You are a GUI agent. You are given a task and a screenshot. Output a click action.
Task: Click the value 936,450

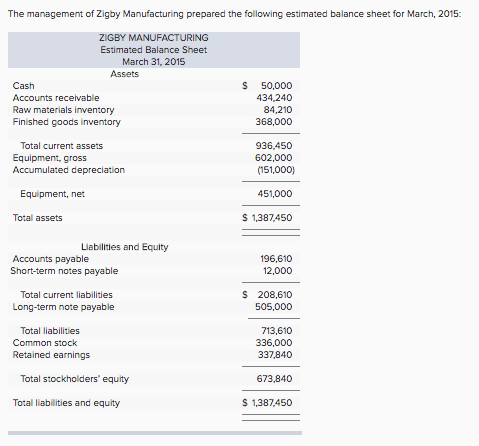pos(274,146)
